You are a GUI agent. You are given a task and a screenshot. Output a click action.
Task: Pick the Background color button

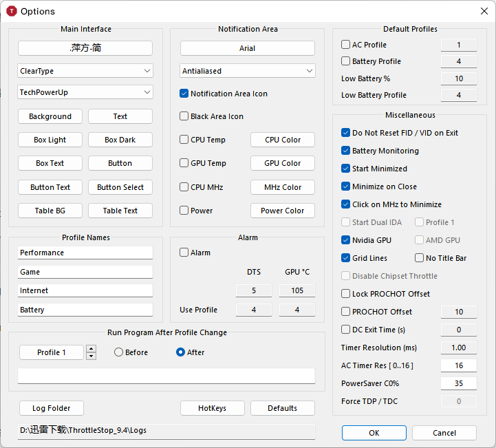coord(50,116)
